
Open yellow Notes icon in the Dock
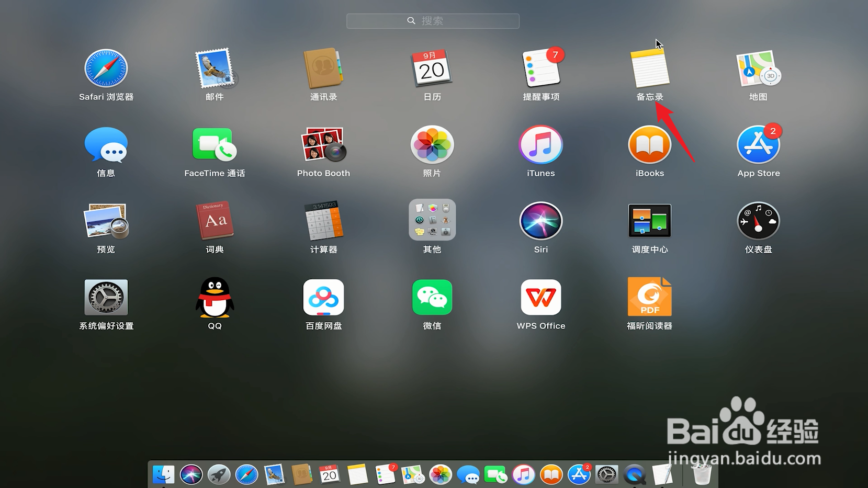click(x=357, y=475)
